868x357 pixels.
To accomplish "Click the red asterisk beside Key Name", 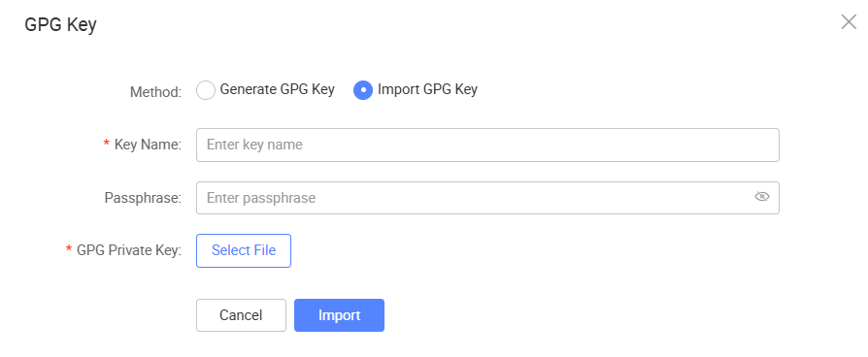I will pyautogui.click(x=106, y=144).
